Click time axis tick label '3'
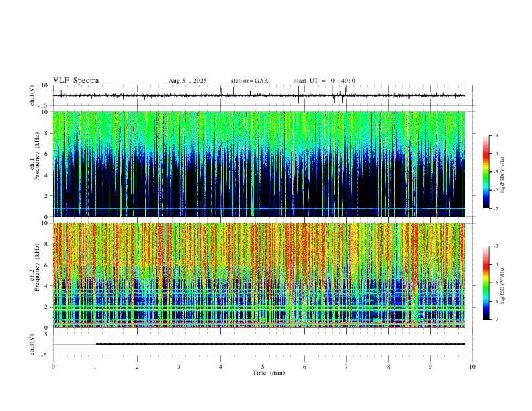 [179, 367]
